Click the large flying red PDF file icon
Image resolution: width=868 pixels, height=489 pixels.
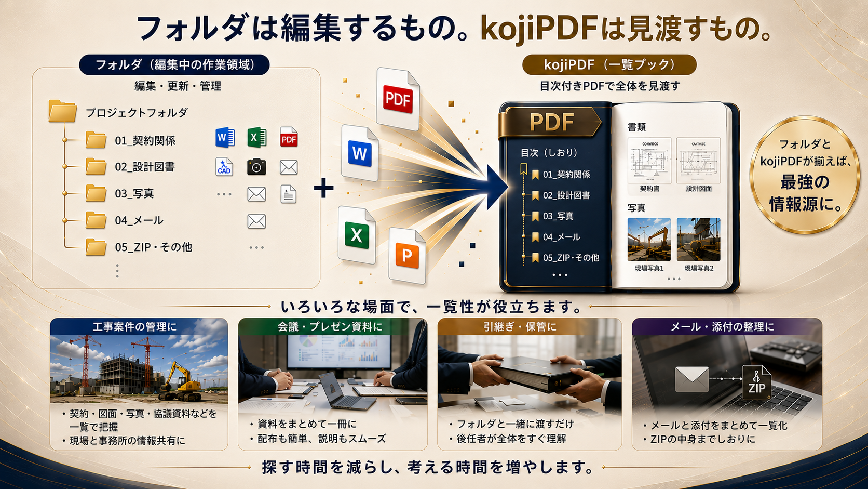coord(398,99)
